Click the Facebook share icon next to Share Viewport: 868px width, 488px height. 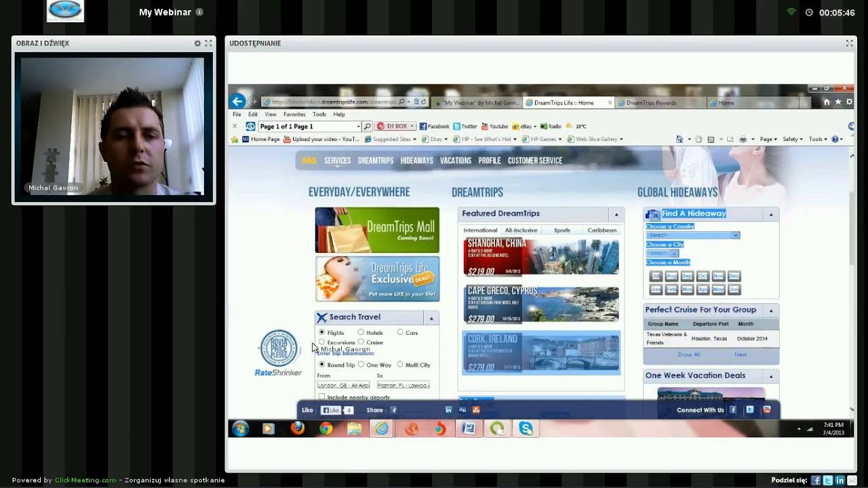click(393, 410)
